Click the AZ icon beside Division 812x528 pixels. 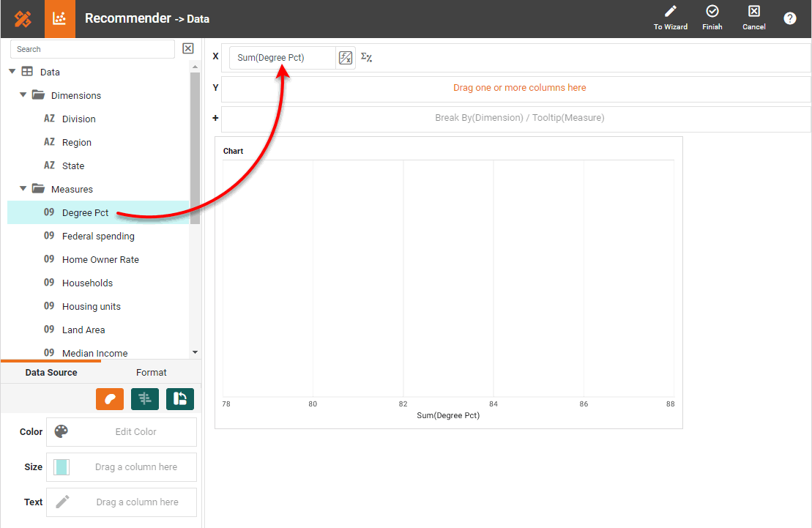click(x=49, y=119)
